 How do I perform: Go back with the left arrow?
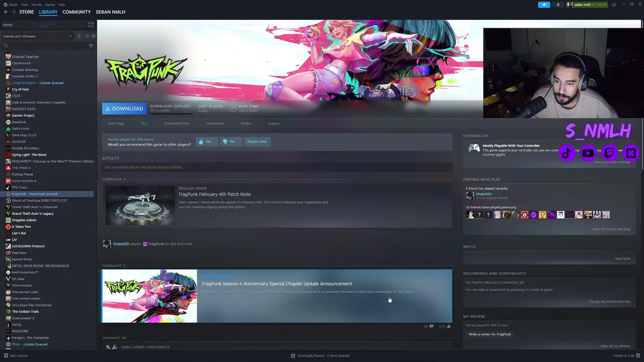click(x=6, y=12)
